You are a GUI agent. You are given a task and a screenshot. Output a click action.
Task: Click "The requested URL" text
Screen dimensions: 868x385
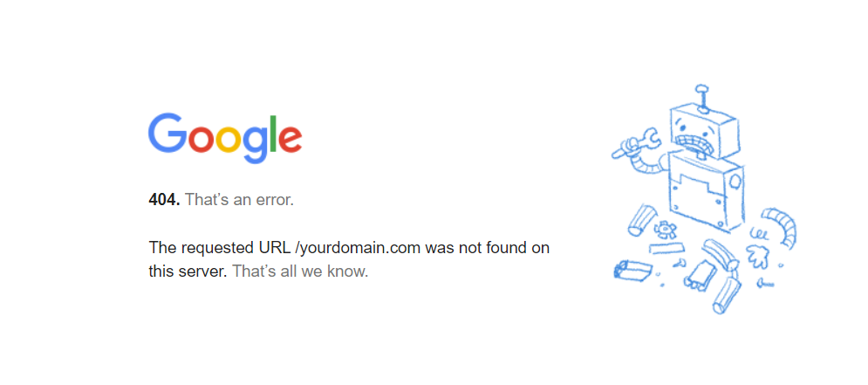[x=219, y=248]
